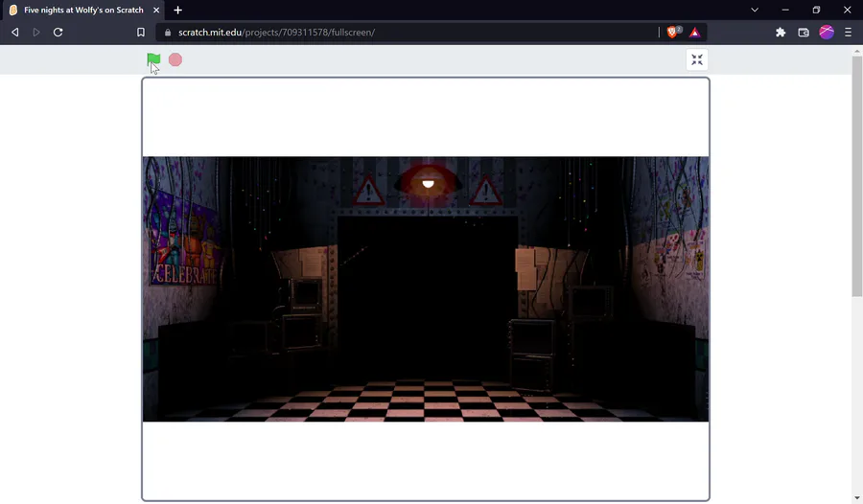Viewport: 863px width, 504px height.
Task: Expand the tab search dropdown chevron
Action: [755, 10]
